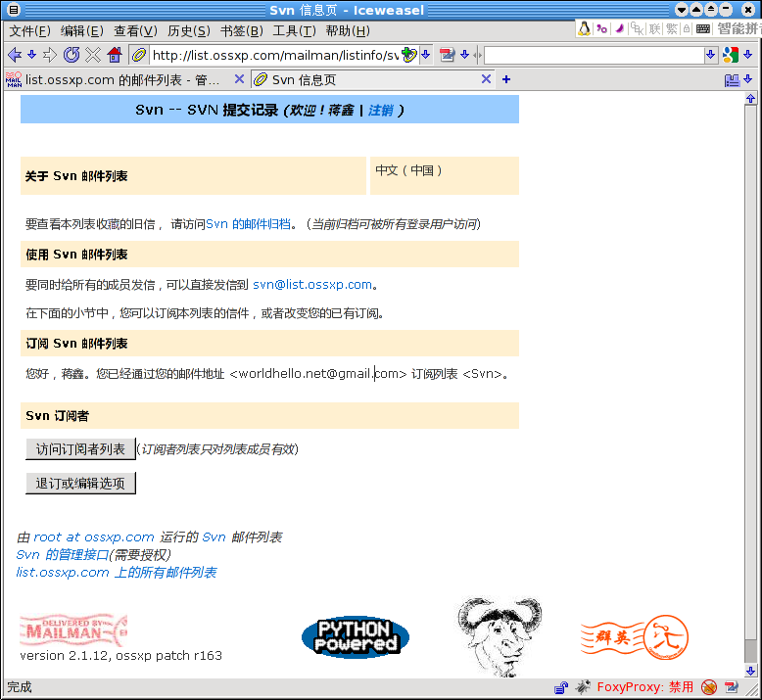Expand the ScrapBook toolbar dropdown arrow
The width and height of the screenshot is (762, 700).
click(x=464, y=54)
